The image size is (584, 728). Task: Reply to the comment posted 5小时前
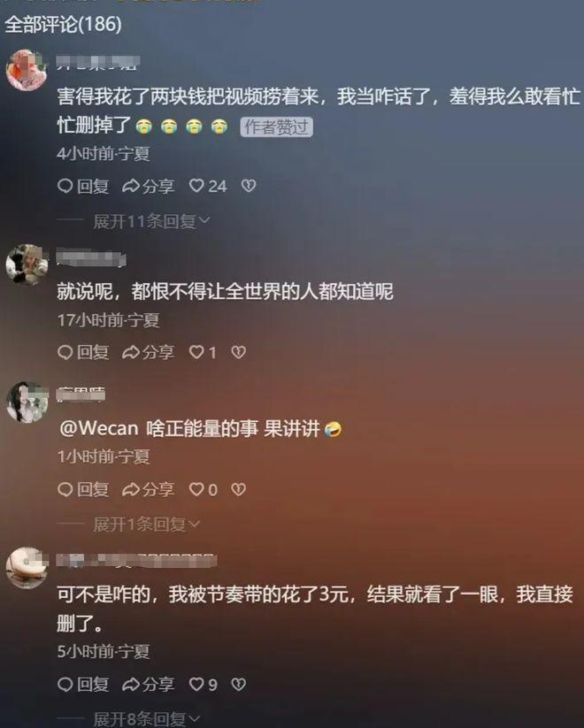tap(83, 684)
